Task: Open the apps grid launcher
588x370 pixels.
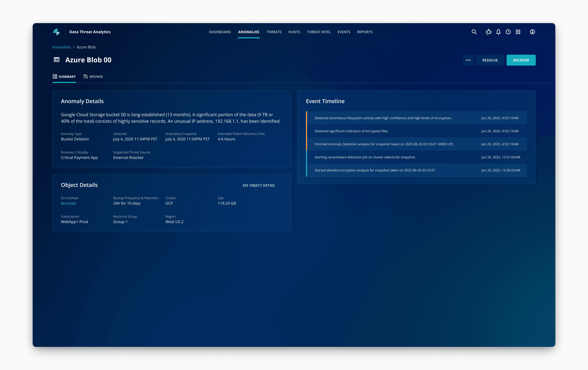Action: pos(518,32)
